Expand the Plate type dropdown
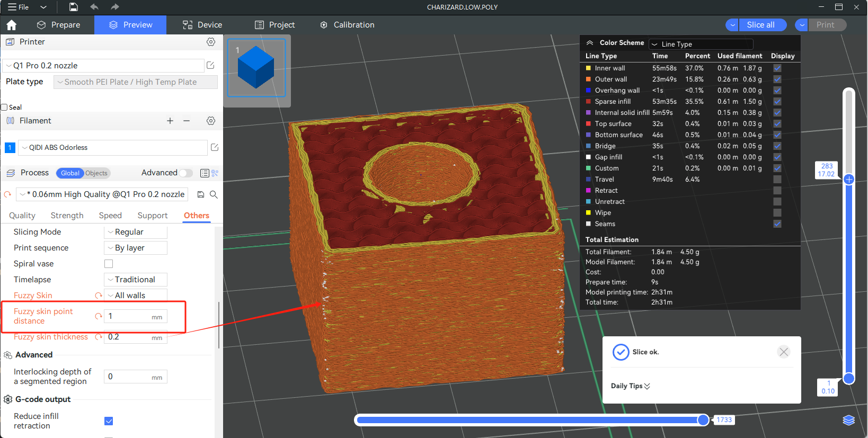 136,82
